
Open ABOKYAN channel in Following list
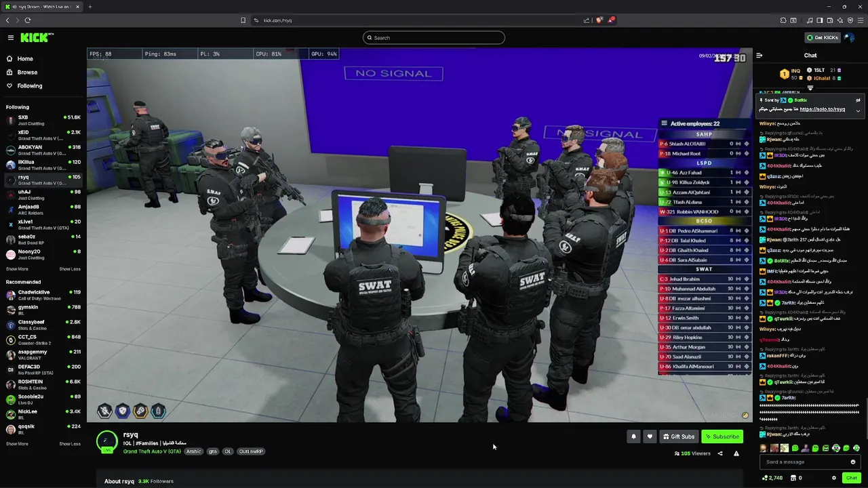pos(43,150)
